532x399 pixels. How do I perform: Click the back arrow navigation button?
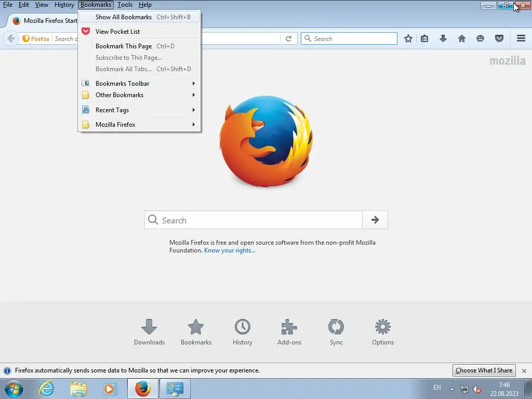click(x=11, y=38)
